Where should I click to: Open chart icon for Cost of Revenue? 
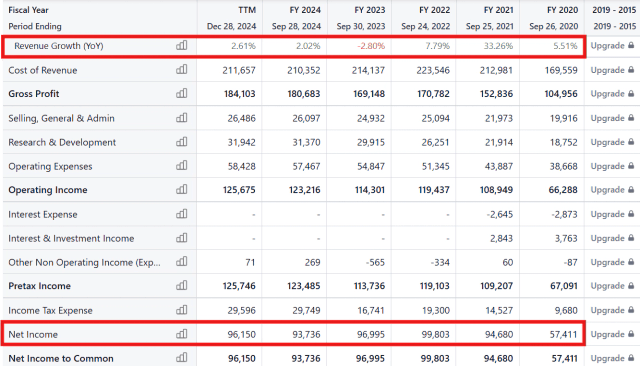coord(182,70)
